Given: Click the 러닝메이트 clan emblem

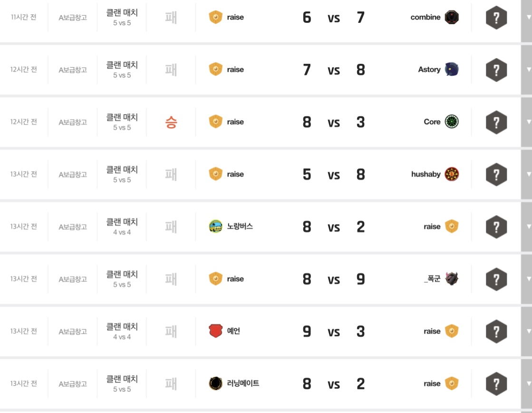Looking at the screenshot, I should click(x=216, y=383).
